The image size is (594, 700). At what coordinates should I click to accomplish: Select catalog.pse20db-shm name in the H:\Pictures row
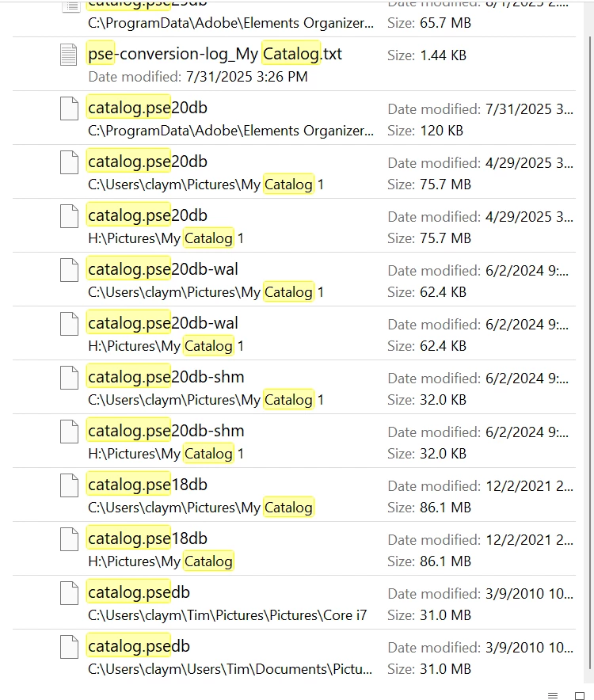tap(166, 431)
